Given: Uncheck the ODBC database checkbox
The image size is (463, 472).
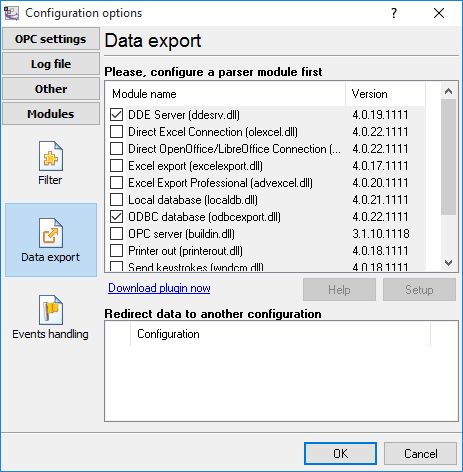Looking at the screenshot, I should click(116, 217).
